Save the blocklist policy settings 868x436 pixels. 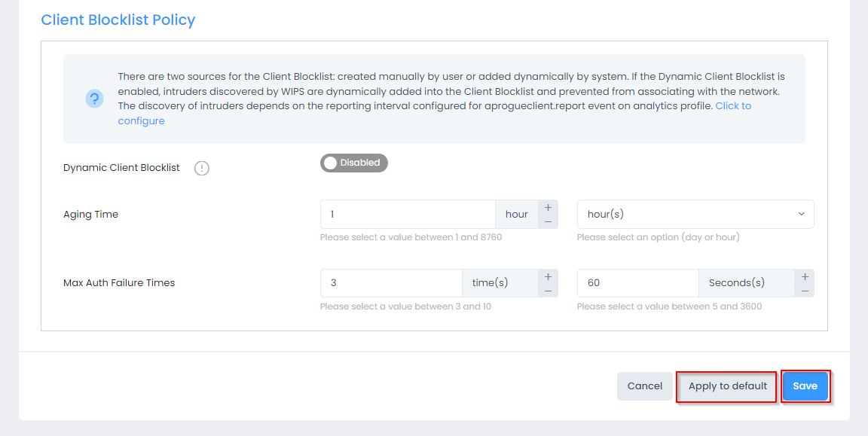click(805, 386)
